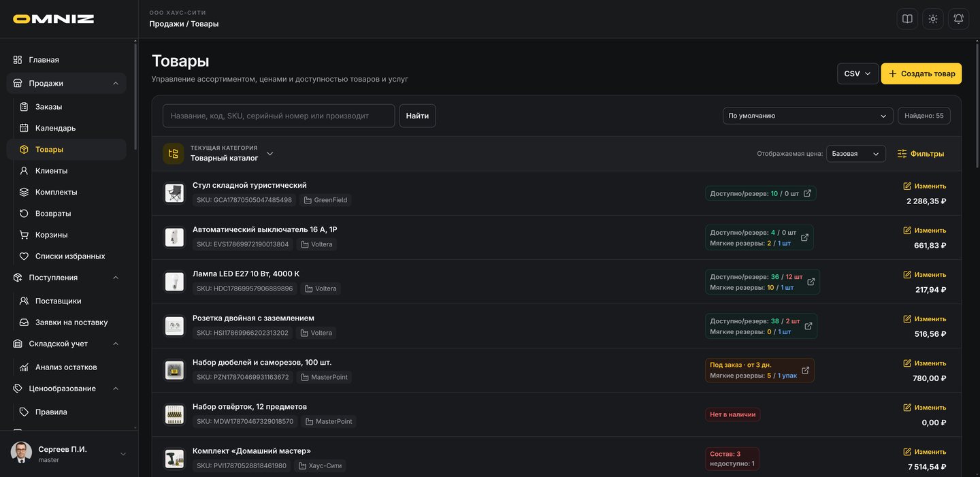The height and width of the screenshot is (477, 980).
Task: Open product Лампа LED E27 10 Вт, 4000 К
Action: click(x=246, y=274)
